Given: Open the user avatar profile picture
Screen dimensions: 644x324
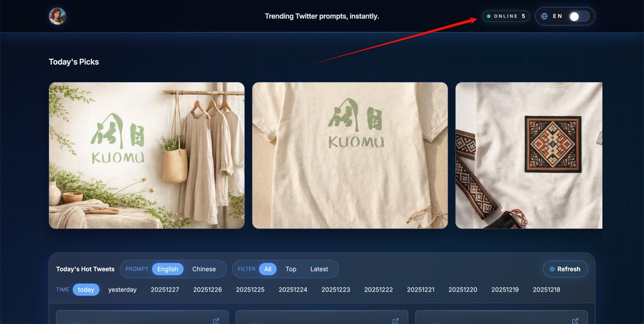Looking at the screenshot, I should tap(57, 16).
